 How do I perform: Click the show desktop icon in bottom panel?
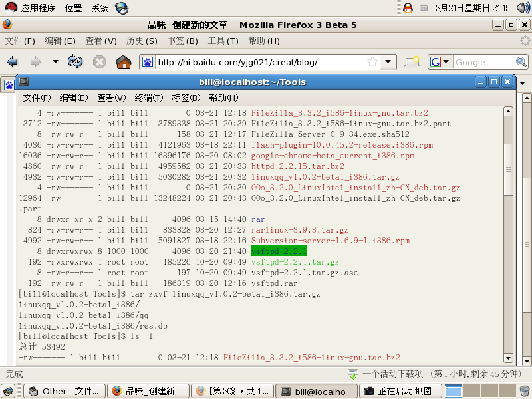[8, 391]
